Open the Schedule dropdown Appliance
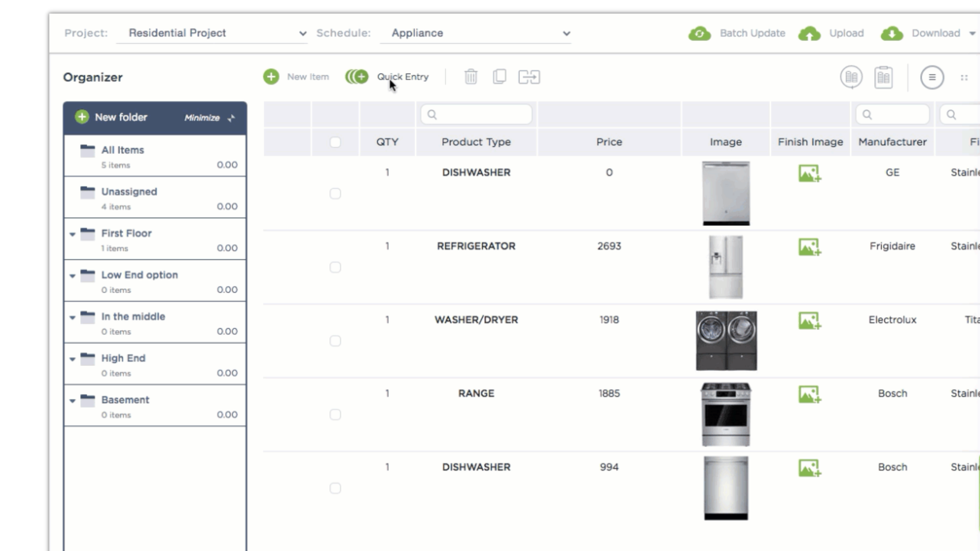This screenshot has height=551, width=980. click(475, 33)
